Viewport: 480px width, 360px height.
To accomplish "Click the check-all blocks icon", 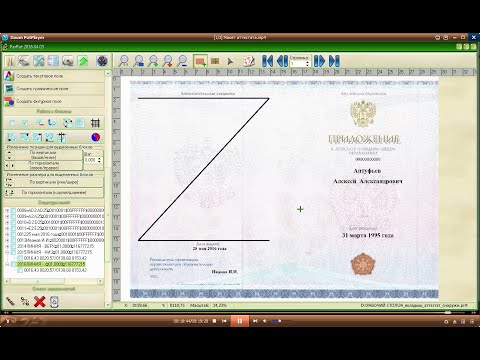I will 24,123.
